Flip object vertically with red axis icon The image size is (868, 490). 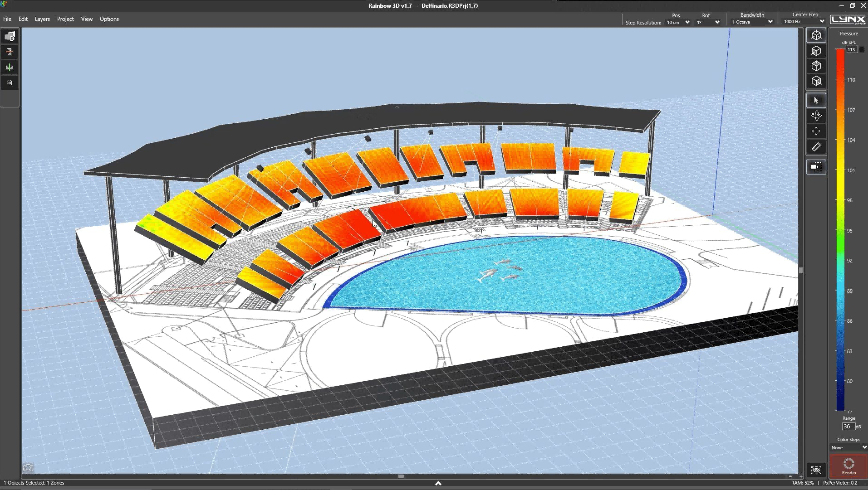[10, 52]
